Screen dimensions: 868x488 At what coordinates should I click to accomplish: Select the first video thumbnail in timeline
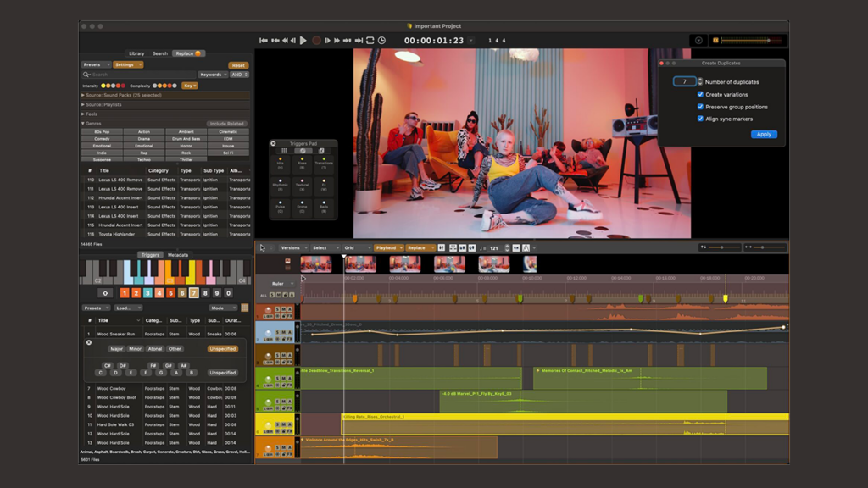point(316,264)
